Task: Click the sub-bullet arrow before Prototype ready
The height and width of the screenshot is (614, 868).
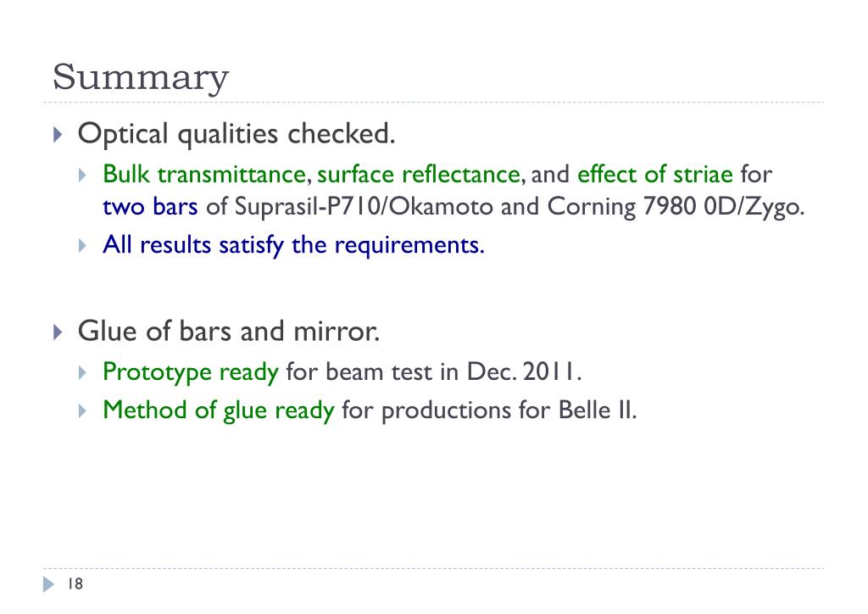Action: point(82,372)
